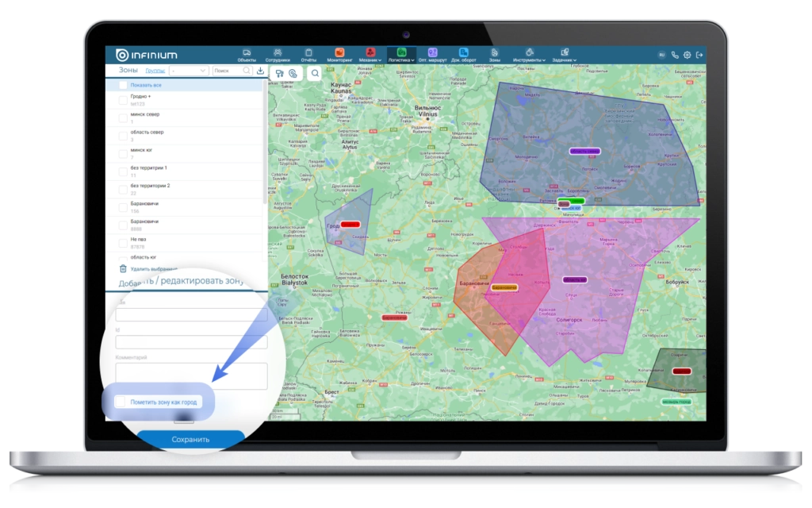
Task: Tick the минск север zone checkbox
Action: click(123, 118)
